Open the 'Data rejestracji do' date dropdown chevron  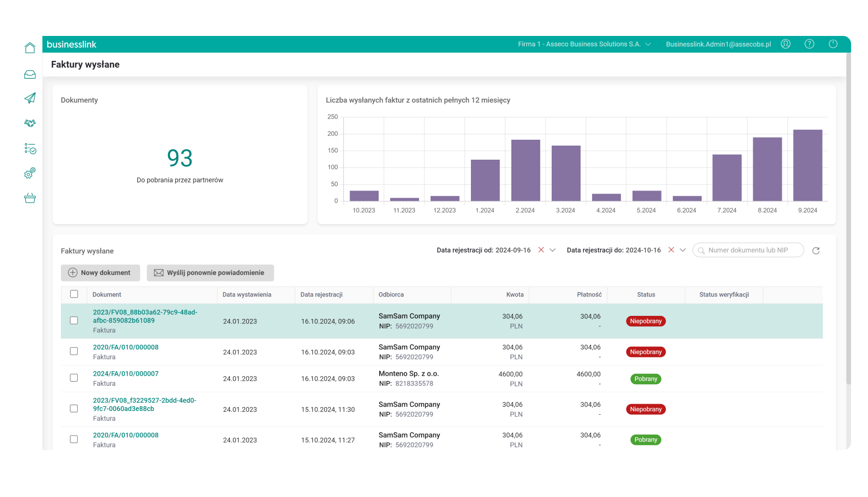pos(683,250)
